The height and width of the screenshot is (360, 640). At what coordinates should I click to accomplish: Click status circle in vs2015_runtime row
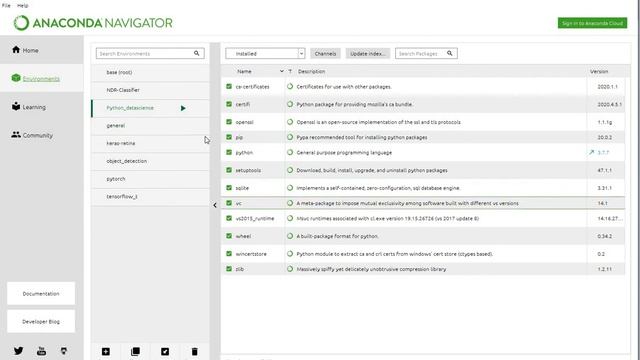click(290, 218)
